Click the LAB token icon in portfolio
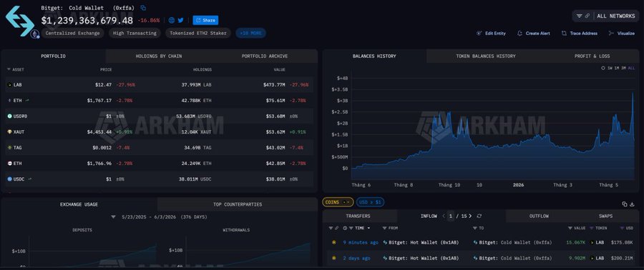644x270 pixels. [9, 85]
